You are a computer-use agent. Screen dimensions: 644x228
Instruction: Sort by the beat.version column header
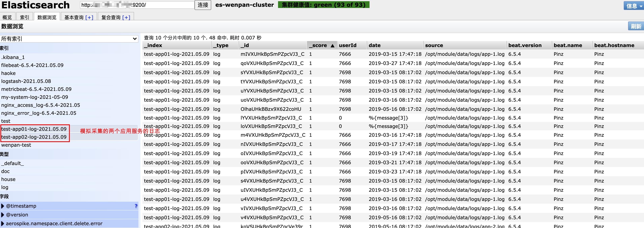click(x=529, y=45)
